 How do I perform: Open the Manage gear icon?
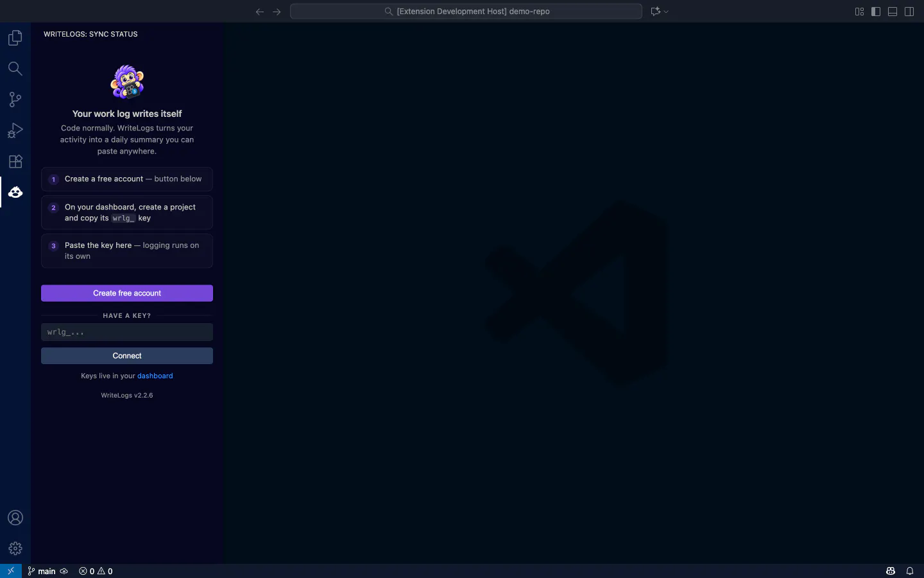click(15, 548)
